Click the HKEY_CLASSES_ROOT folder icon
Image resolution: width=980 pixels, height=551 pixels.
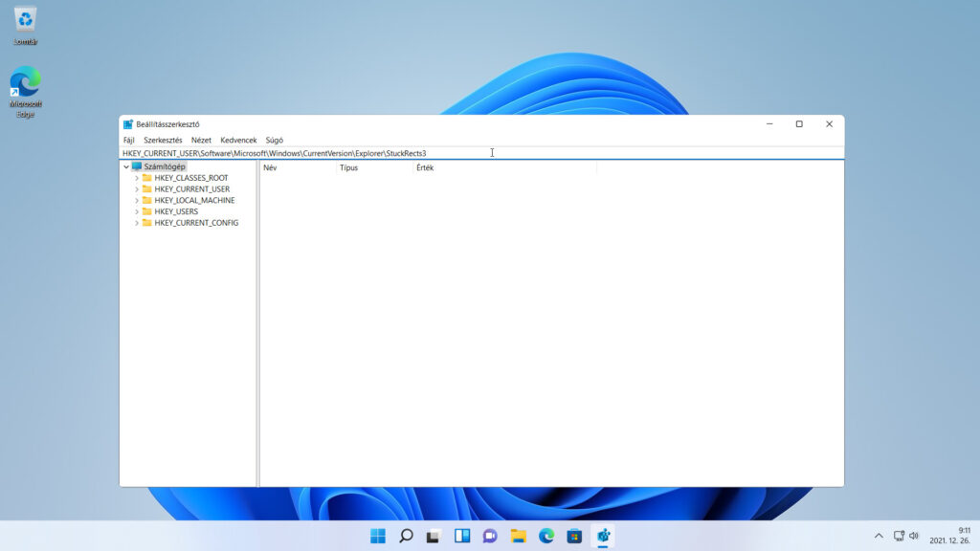[146, 178]
